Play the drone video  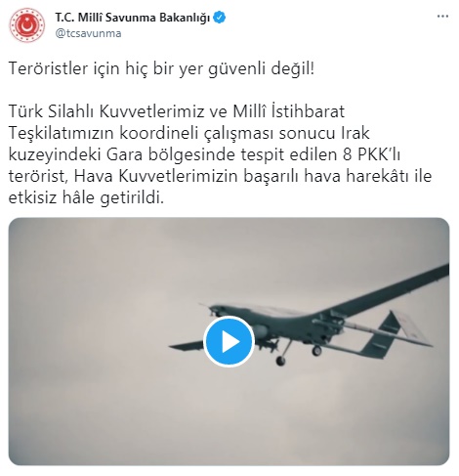229,341
